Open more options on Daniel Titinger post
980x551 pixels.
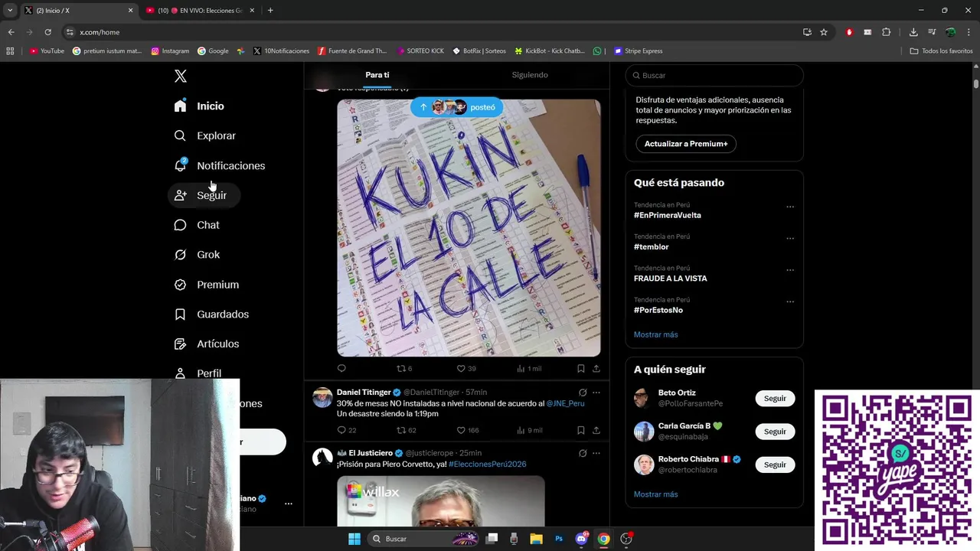tap(596, 393)
